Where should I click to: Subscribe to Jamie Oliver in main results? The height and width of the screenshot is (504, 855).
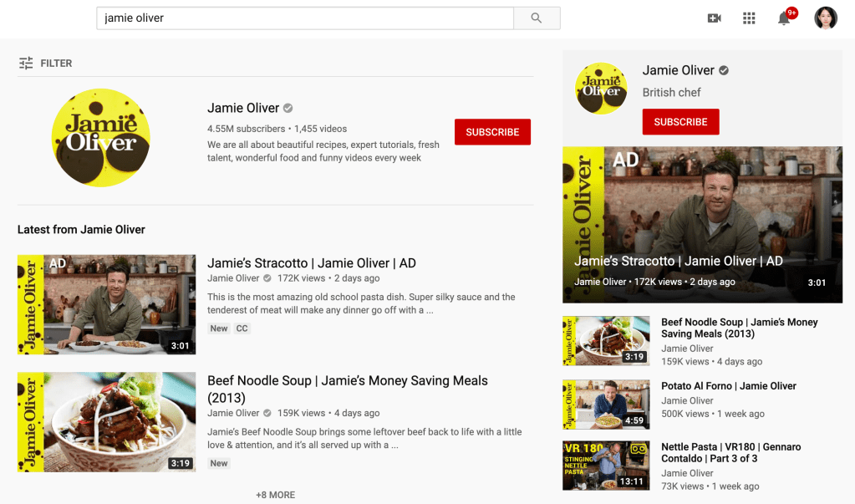tap(492, 132)
